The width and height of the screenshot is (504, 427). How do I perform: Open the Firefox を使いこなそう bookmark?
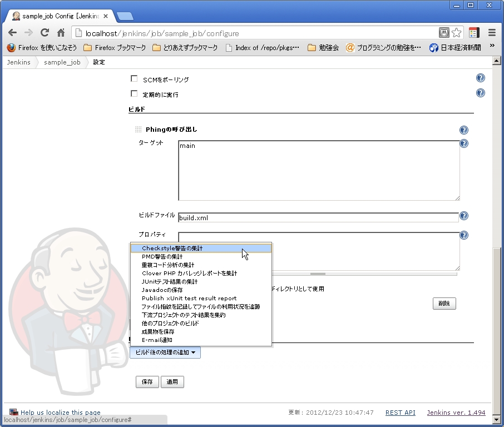point(42,48)
